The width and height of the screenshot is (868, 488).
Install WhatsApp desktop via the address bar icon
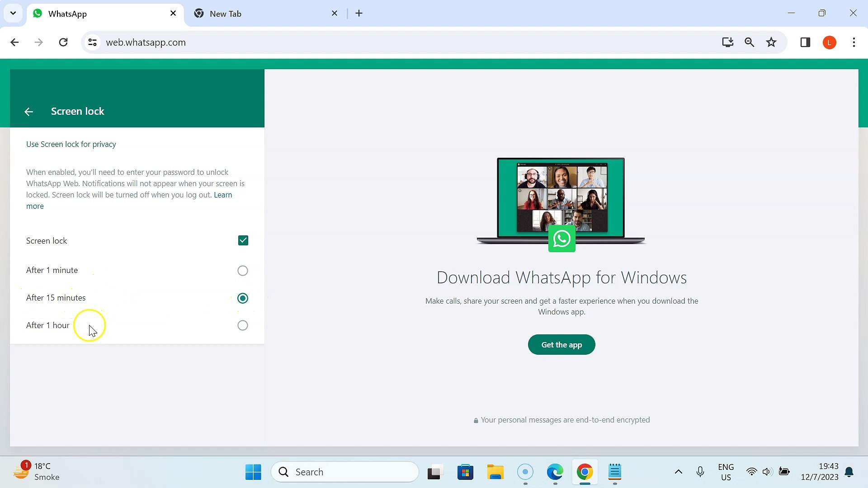727,42
